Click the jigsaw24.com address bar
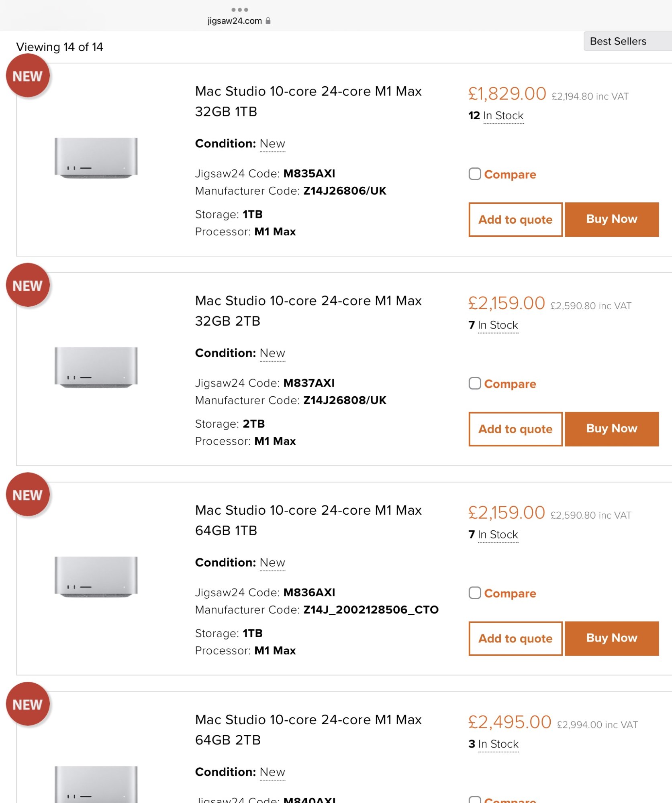The image size is (672, 803). pos(235,21)
